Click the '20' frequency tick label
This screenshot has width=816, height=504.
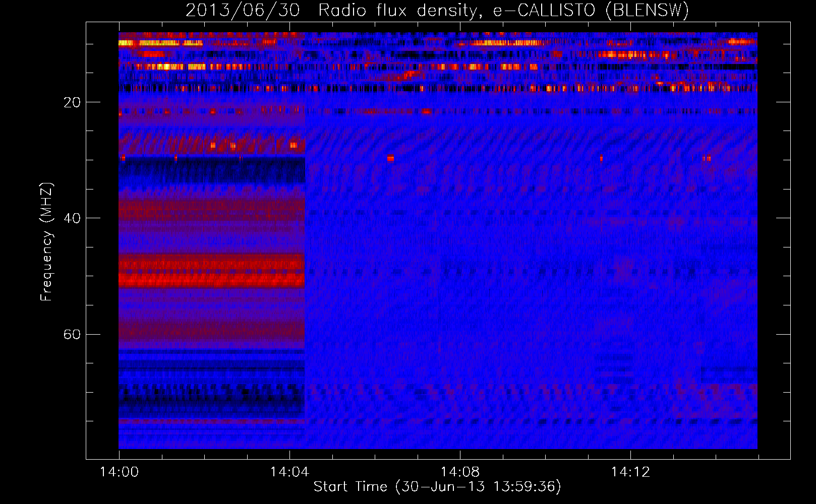click(72, 102)
